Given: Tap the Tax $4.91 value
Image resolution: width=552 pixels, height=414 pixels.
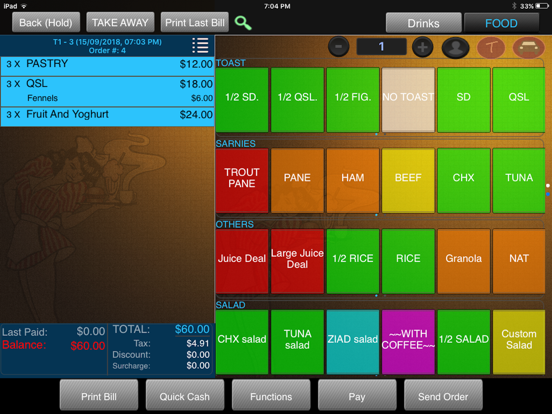Looking at the screenshot, I should [198, 343].
